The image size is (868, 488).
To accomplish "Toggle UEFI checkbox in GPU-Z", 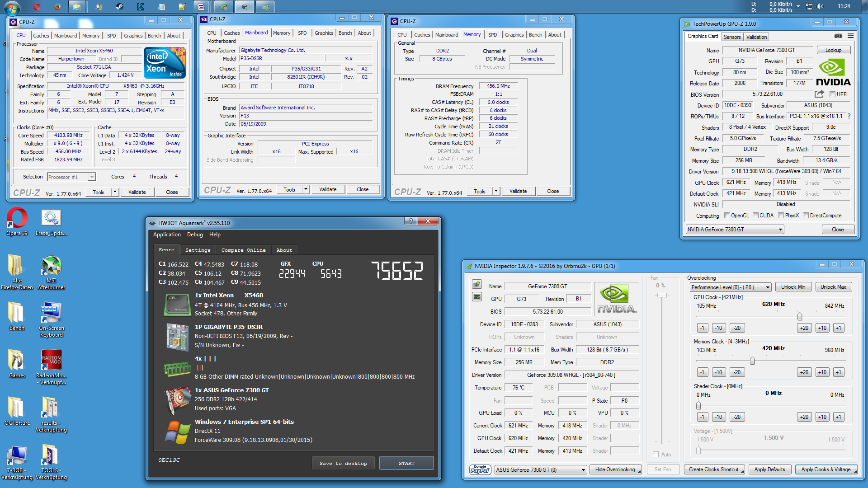I will [x=832, y=94].
